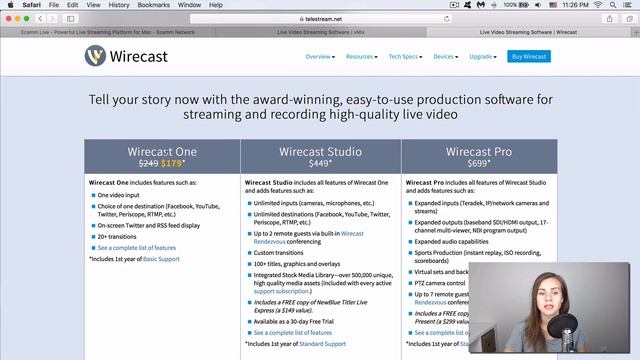The width and height of the screenshot is (640, 360).
Task: Open the File menu
Action: [54, 5]
